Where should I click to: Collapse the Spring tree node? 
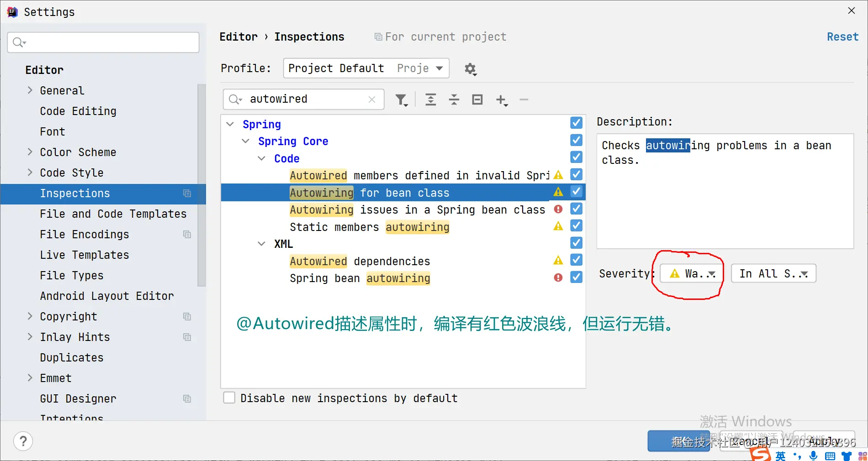click(x=230, y=124)
